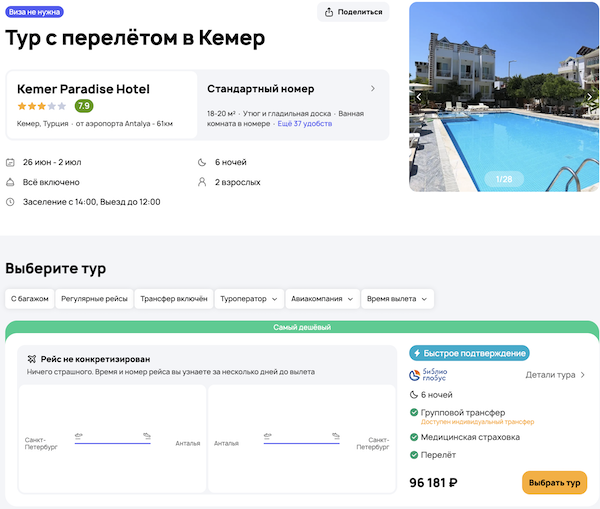The width and height of the screenshot is (600, 509).
Task: Click the green 7.9 rating badge
Action: tap(84, 106)
